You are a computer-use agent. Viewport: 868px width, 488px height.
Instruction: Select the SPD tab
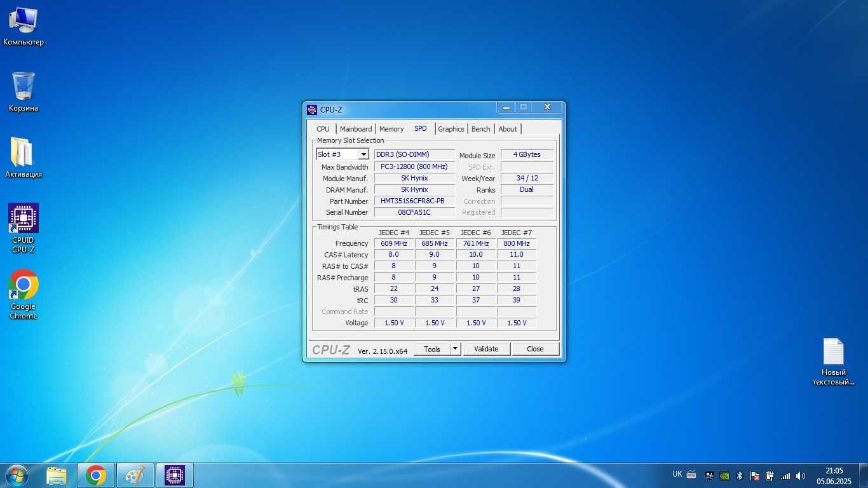click(x=421, y=128)
